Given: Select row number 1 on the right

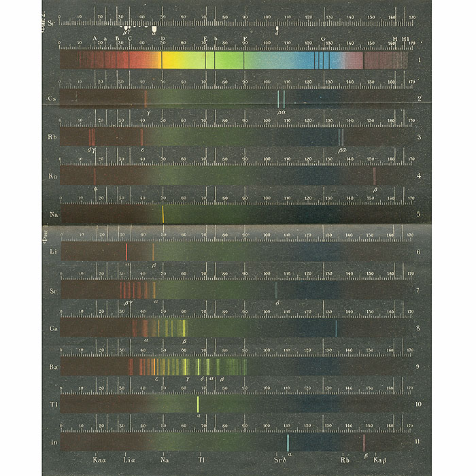Looking at the screenshot, I should [x=422, y=61].
